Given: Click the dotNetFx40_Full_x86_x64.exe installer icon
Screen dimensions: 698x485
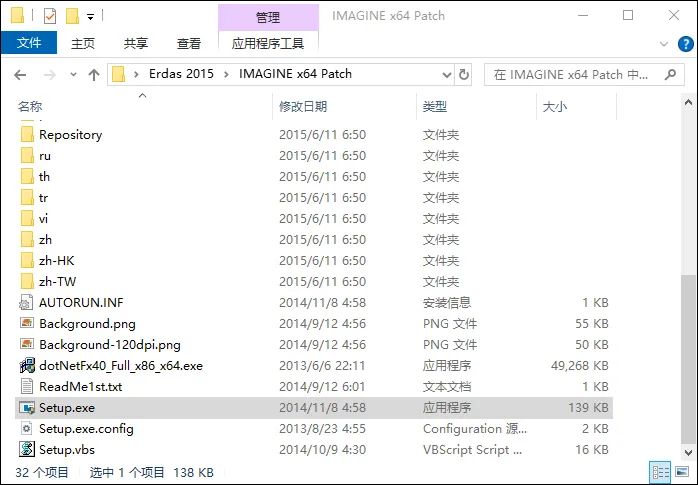Looking at the screenshot, I should tap(27, 365).
